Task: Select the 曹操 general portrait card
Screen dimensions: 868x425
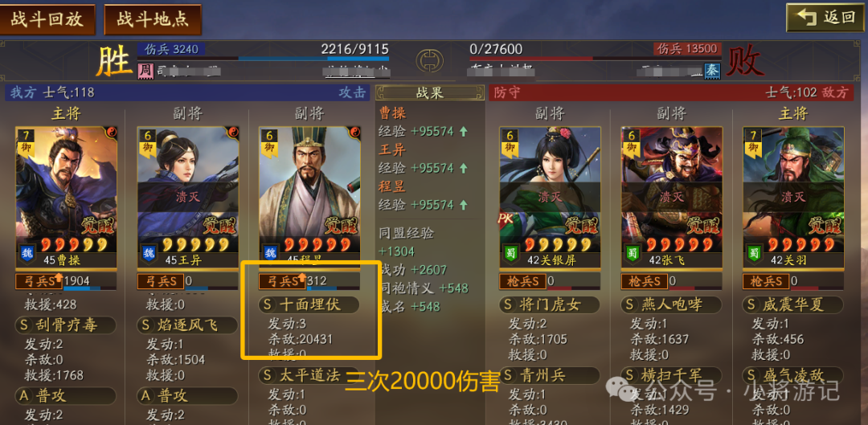Action: pyautogui.click(x=66, y=197)
